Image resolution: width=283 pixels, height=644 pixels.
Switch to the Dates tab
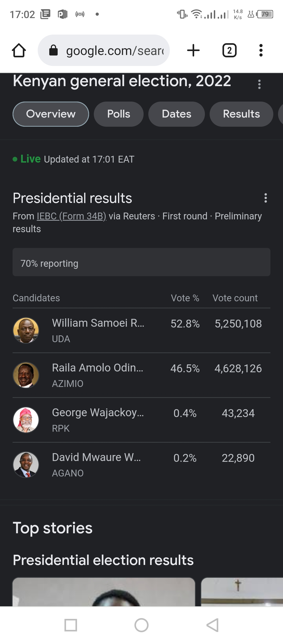tap(177, 114)
